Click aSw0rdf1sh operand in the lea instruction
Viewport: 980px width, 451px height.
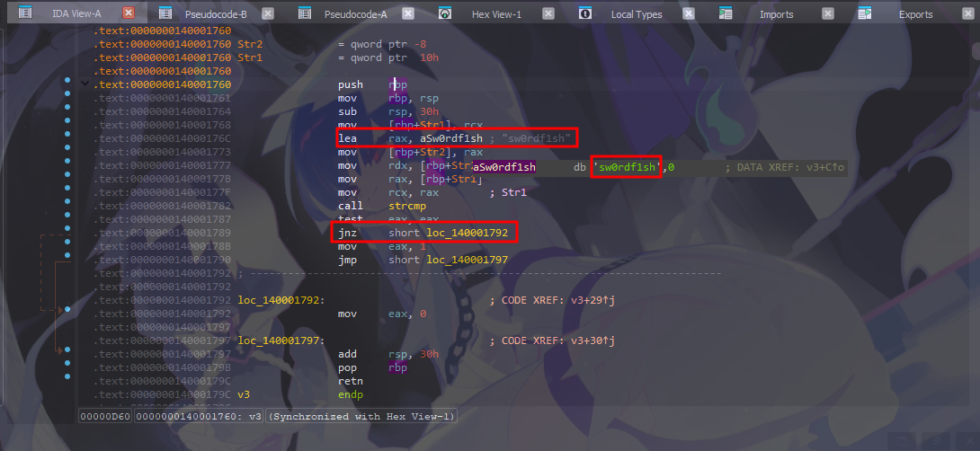pyautogui.click(x=451, y=138)
